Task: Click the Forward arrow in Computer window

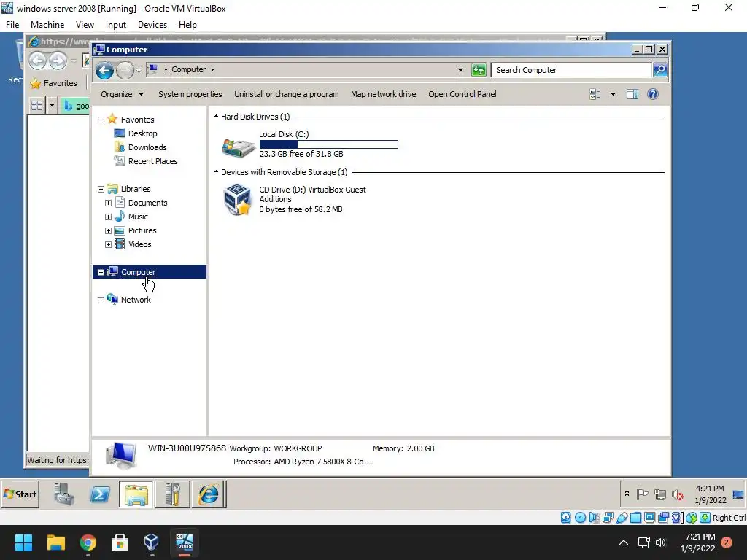Action: tap(125, 71)
